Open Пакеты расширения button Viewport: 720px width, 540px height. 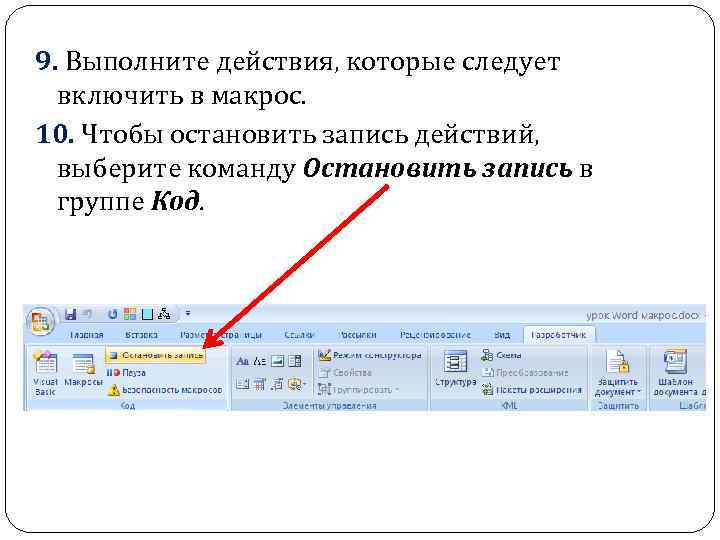pyautogui.click(x=532, y=390)
